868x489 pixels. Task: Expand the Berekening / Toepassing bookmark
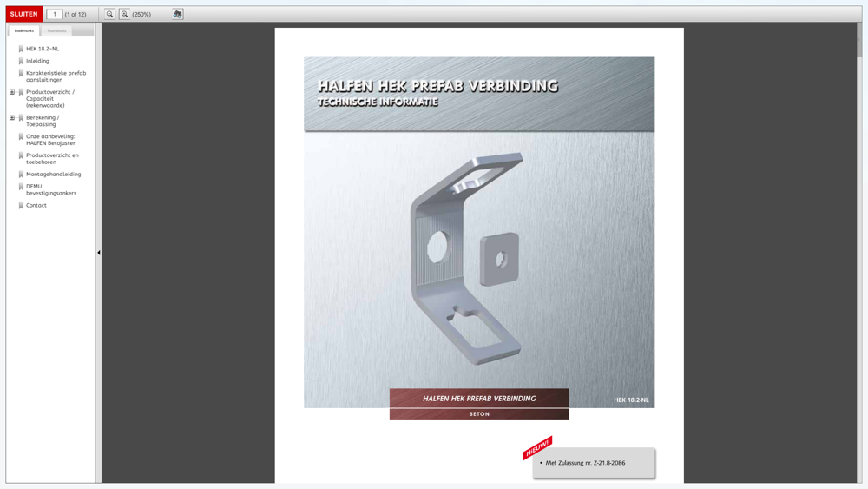(x=12, y=117)
